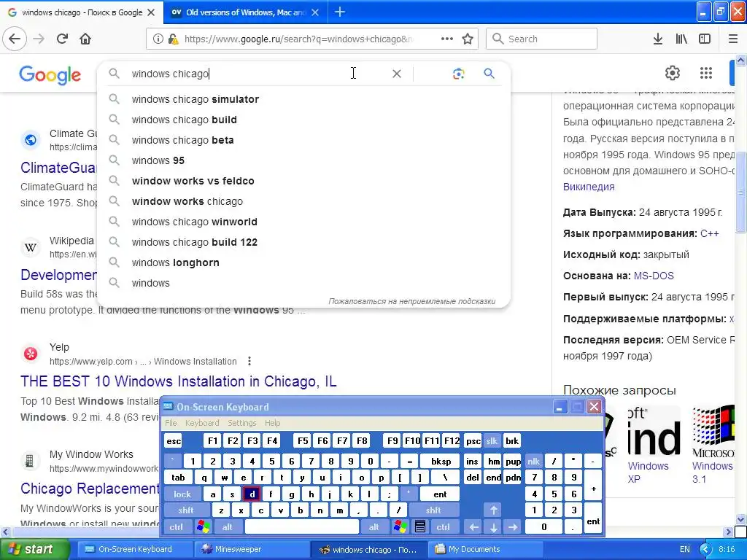747x560 pixels.
Task: Open the Firefox home page icon
Action: (x=85, y=39)
